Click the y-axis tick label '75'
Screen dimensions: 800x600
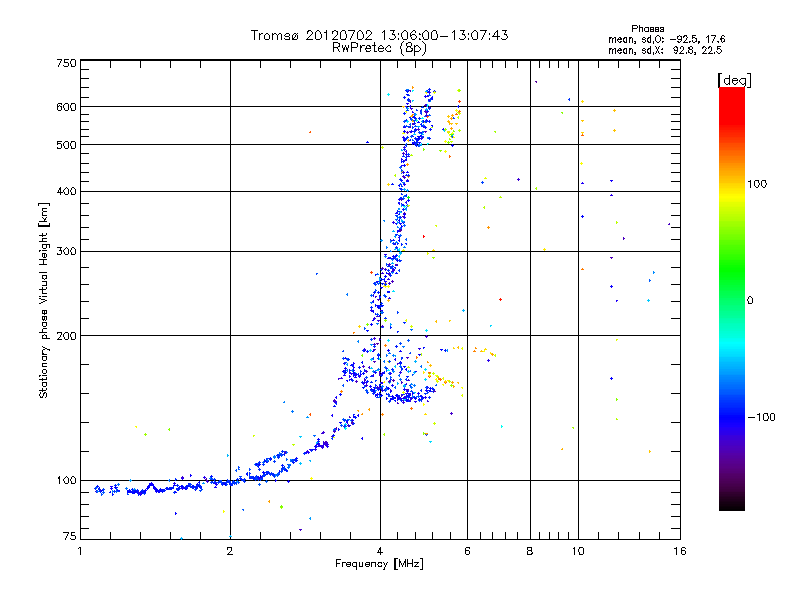point(70,536)
